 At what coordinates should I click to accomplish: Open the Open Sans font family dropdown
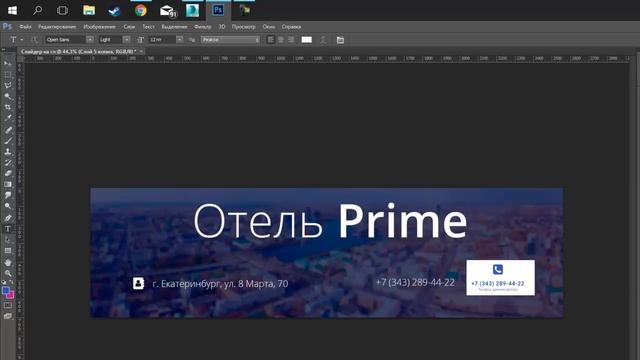90,40
